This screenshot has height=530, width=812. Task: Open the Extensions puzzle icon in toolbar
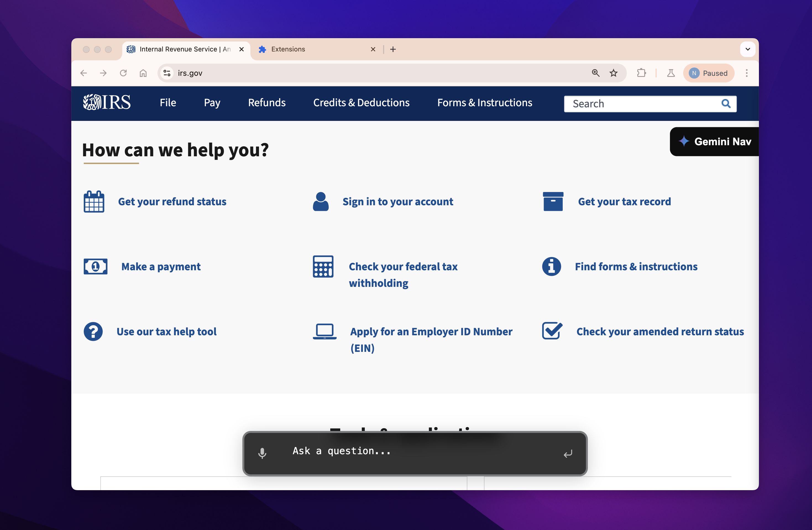point(641,73)
